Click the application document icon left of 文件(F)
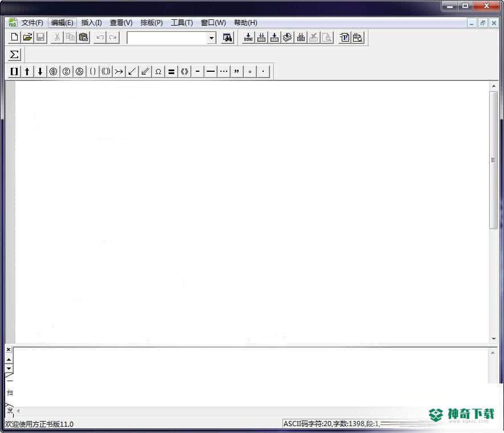504x433 pixels. (13, 22)
